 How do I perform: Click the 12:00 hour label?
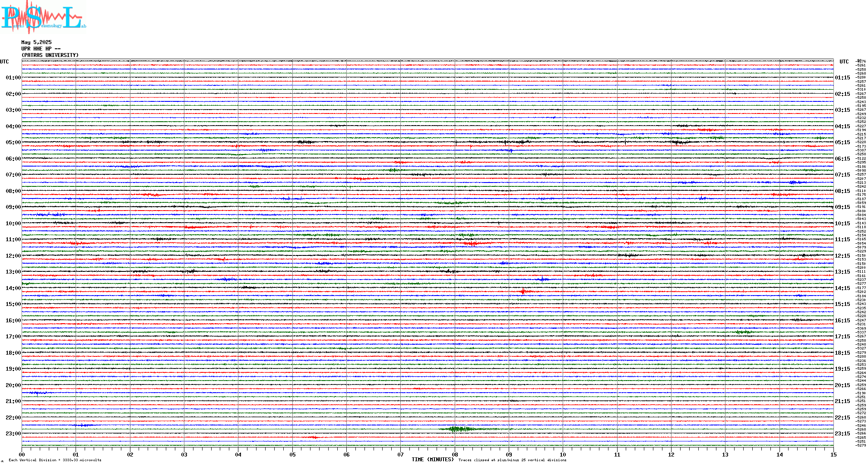[x=13, y=256]
